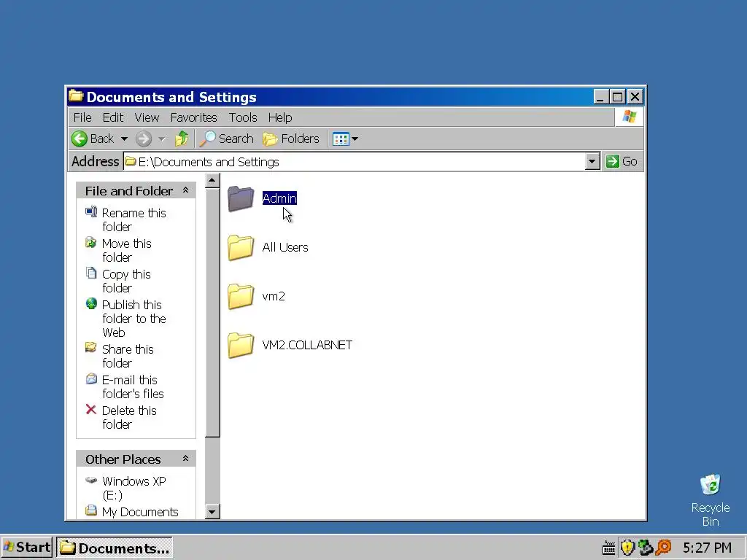Click the Publish folder globe icon
Image resolution: width=747 pixels, height=560 pixels.
pos(91,303)
